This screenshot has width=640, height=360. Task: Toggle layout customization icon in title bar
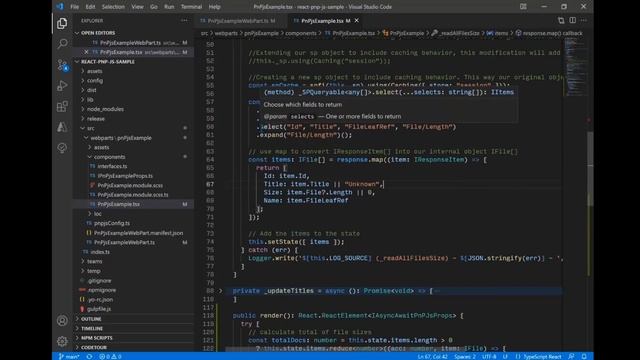click(523, 7)
